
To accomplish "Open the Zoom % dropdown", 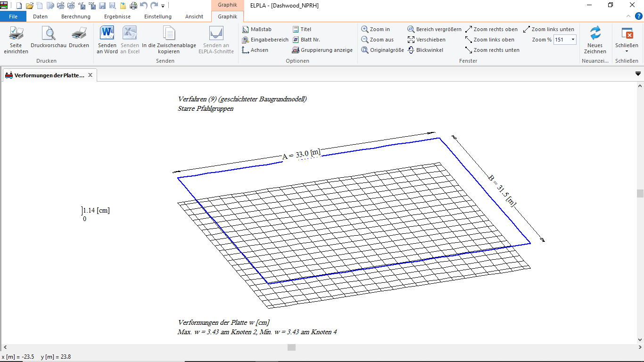I will [573, 40].
